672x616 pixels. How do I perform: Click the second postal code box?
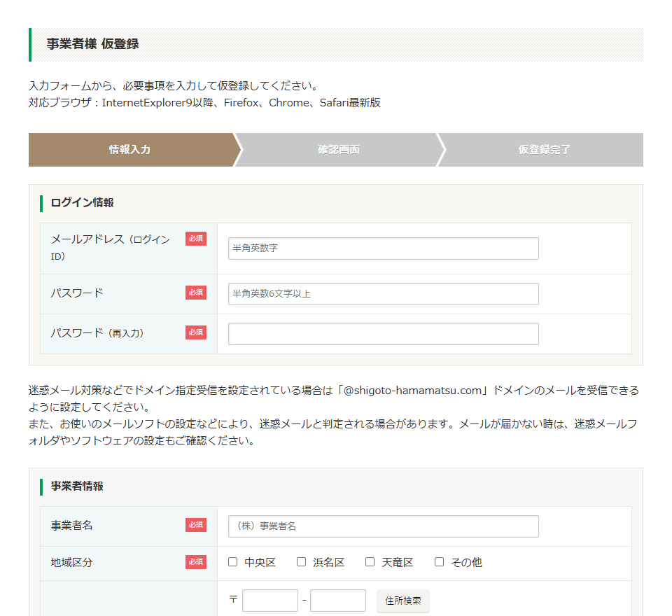(337, 601)
